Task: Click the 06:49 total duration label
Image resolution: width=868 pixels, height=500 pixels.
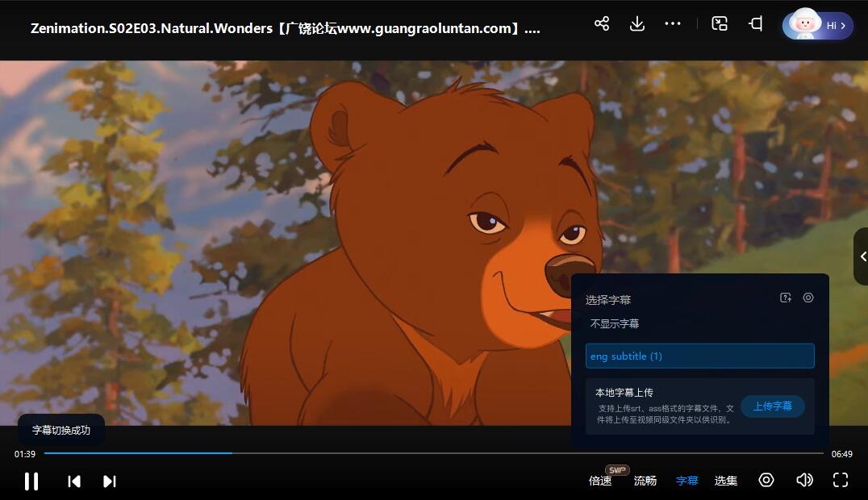Action: [x=842, y=454]
